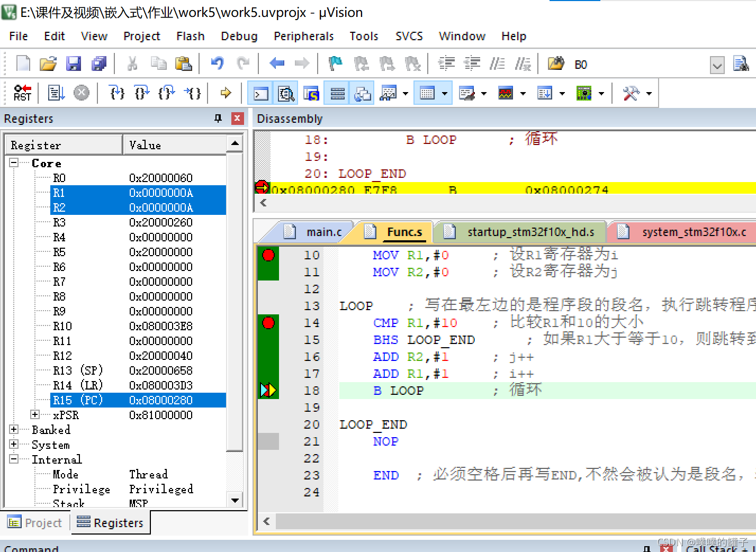Click the Paste clipboard icon
This screenshot has width=756, height=552.
183,64
